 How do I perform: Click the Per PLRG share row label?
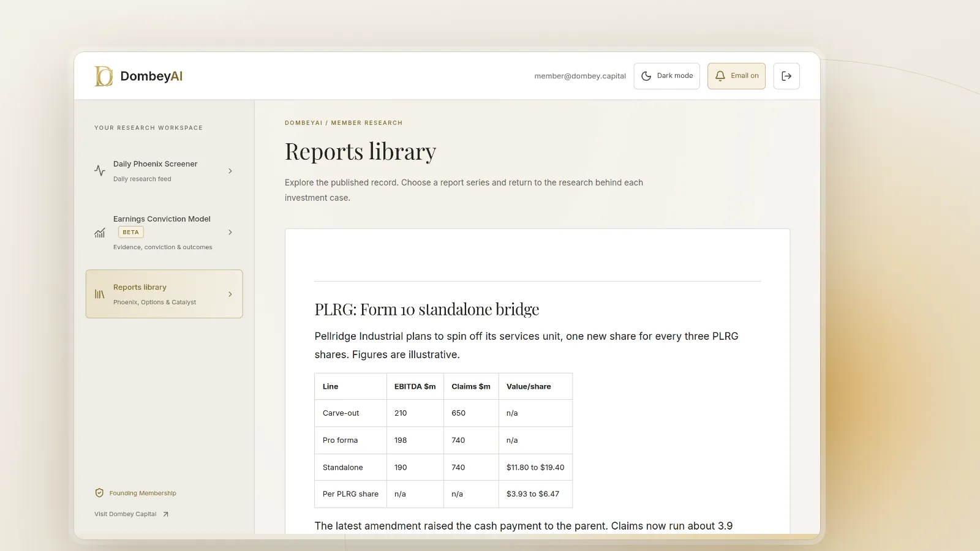[x=350, y=494]
